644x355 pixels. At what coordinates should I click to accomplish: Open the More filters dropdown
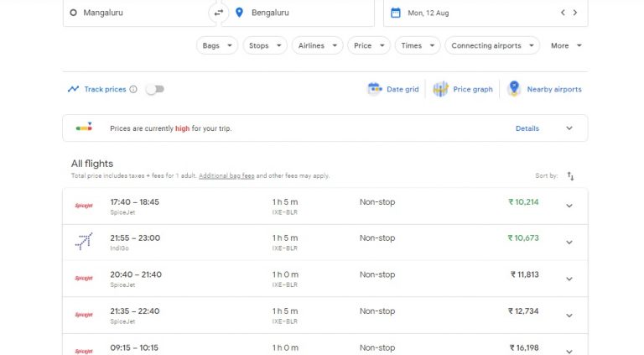point(566,45)
